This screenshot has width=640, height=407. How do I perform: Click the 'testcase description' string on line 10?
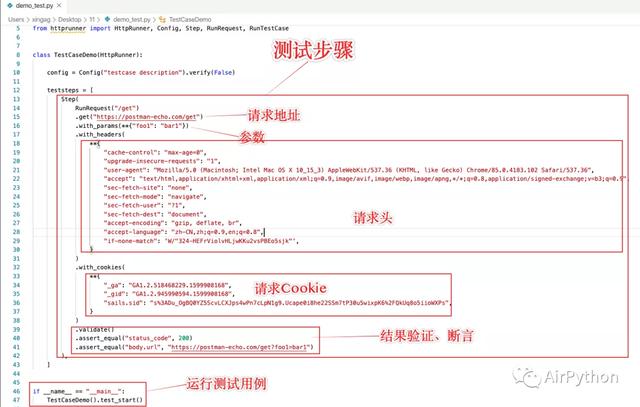click(143, 72)
